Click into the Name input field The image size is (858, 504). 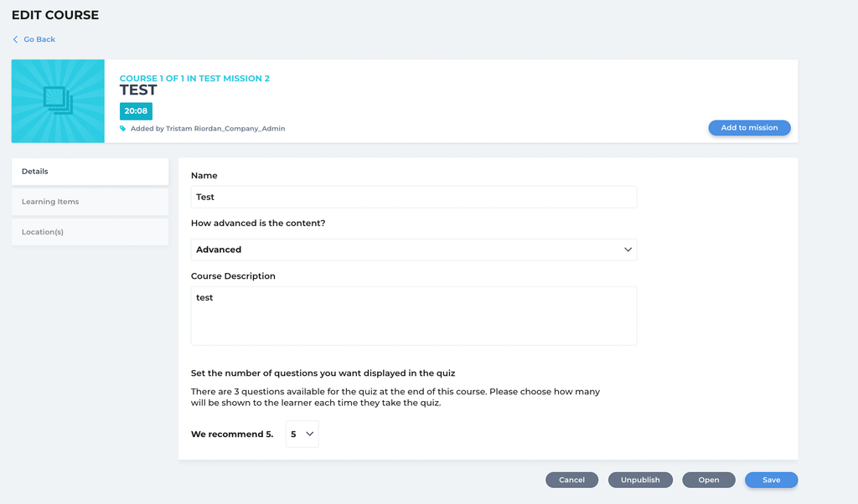413,197
